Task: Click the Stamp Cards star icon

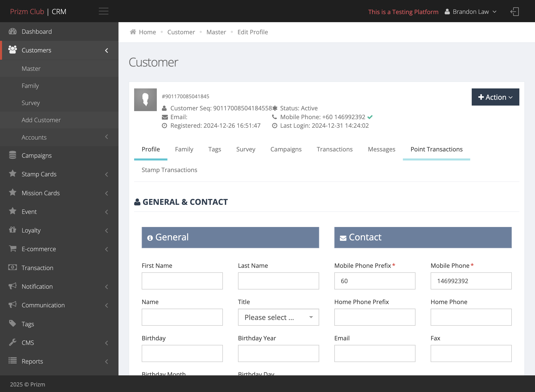Action: pyautogui.click(x=13, y=174)
